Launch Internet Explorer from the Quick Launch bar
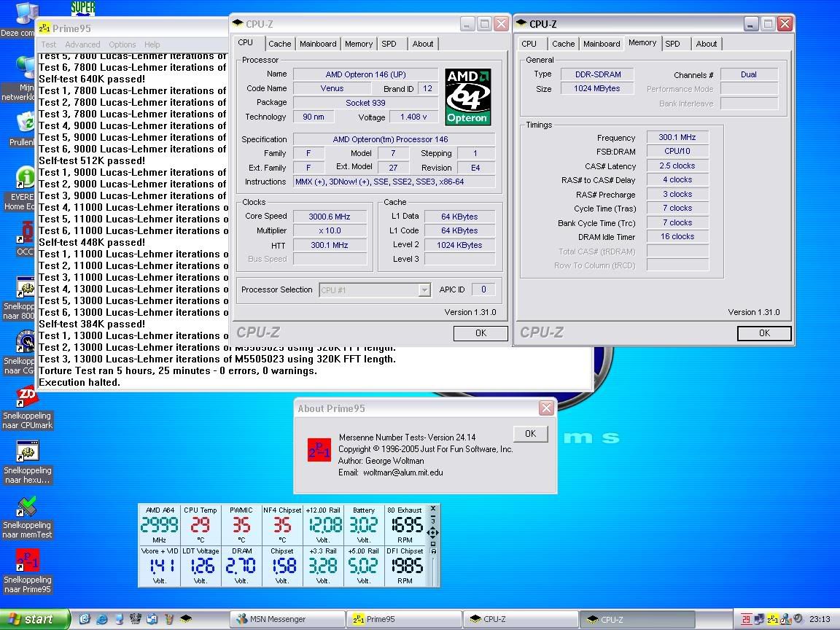The width and height of the screenshot is (840, 630). (x=102, y=619)
